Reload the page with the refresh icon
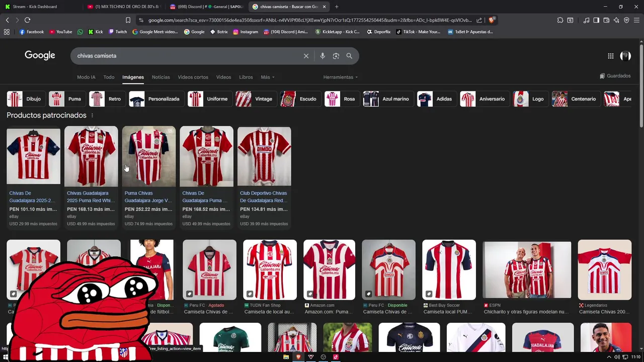This screenshot has width=644, height=362. coord(27,20)
